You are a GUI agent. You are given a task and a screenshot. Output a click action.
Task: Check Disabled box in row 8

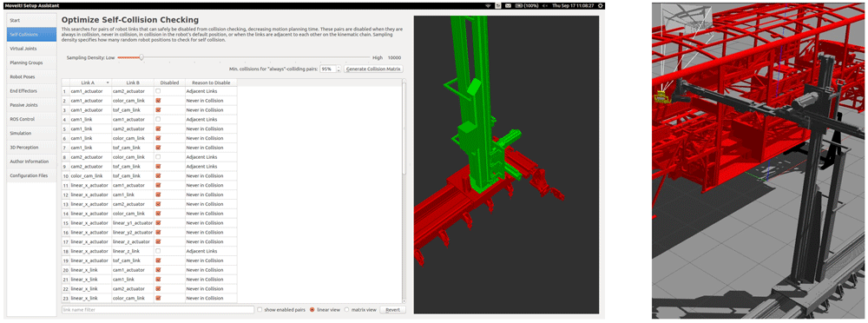coord(158,157)
